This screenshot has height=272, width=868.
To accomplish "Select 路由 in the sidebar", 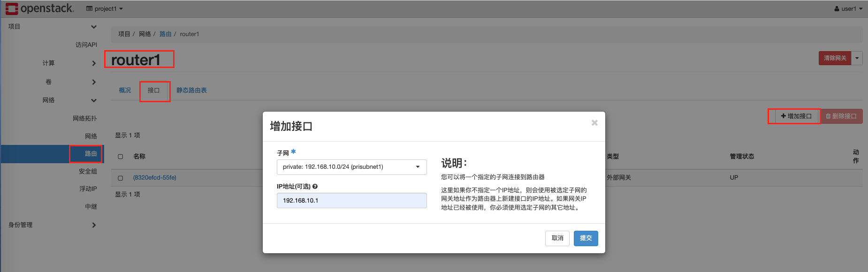I will click(x=52, y=154).
